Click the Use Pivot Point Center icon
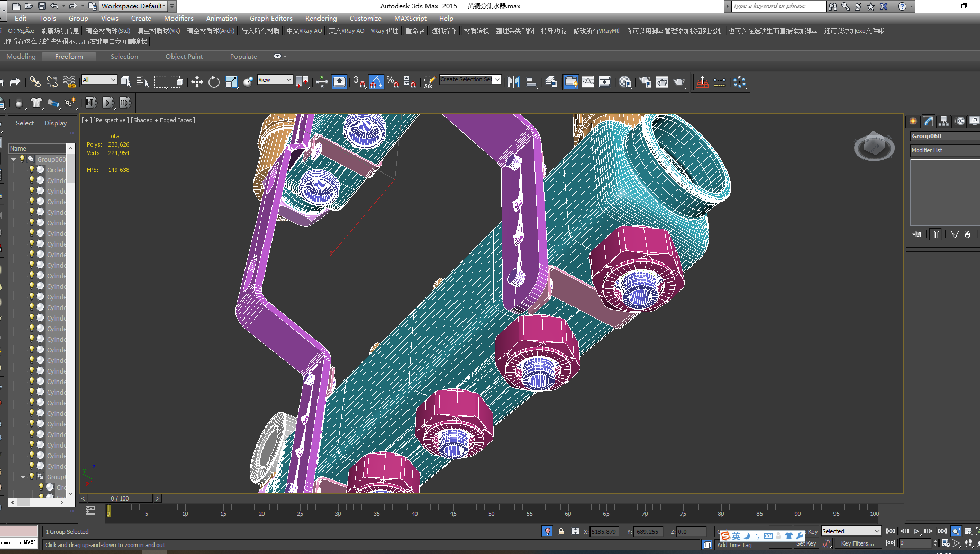This screenshot has width=980, height=554. pyautogui.click(x=303, y=81)
